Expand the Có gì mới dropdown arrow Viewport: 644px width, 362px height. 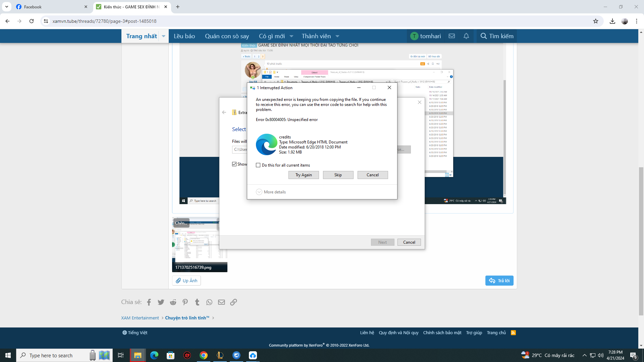click(x=291, y=36)
